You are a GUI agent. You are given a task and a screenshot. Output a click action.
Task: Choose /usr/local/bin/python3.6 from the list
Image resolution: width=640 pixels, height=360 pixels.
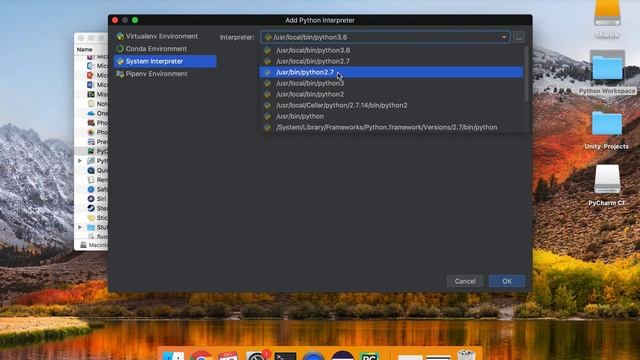point(391,50)
